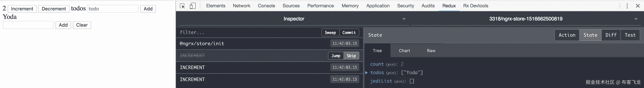Skip the crossed-out INCREMENT action
Viewport: 644px width, 88px height.
(x=351, y=56)
